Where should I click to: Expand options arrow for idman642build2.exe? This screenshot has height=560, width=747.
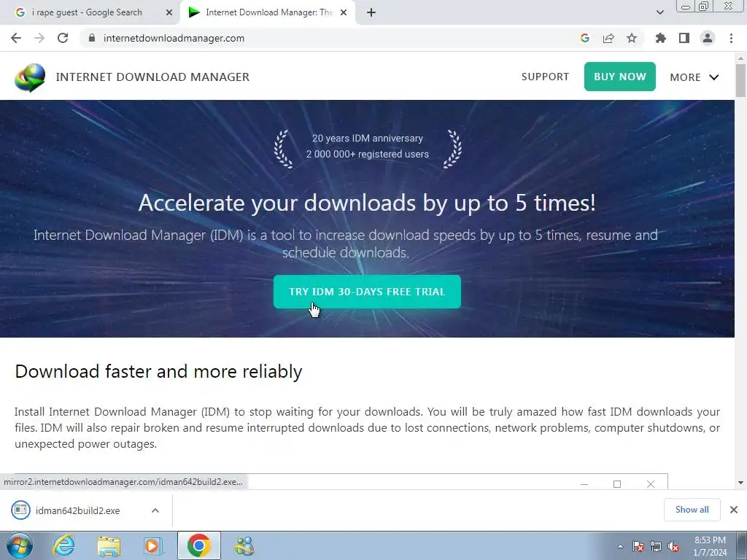click(x=155, y=510)
